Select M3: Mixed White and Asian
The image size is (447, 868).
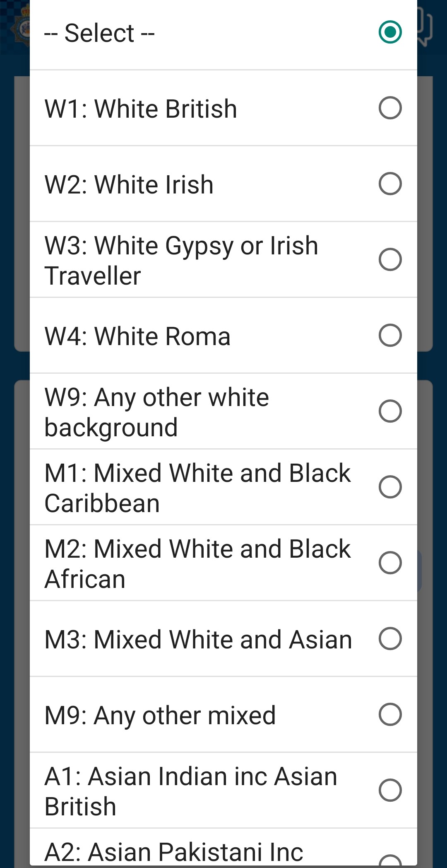tap(223, 639)
